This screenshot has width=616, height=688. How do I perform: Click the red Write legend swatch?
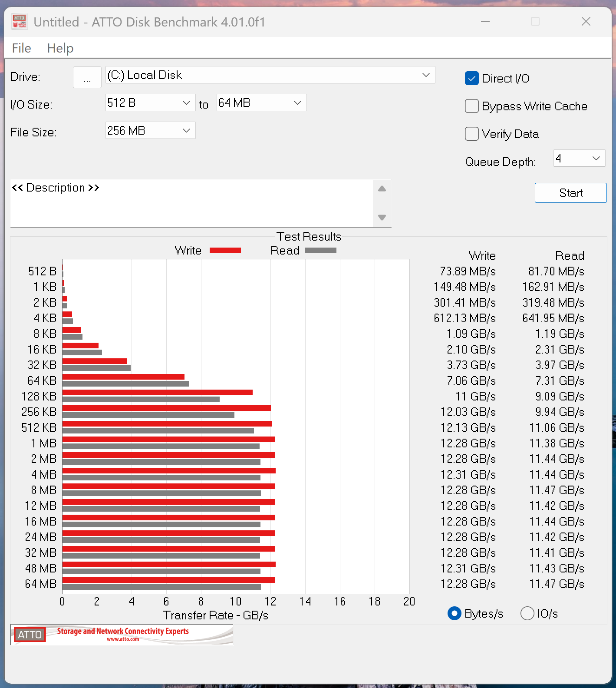(x=225, y=251)
